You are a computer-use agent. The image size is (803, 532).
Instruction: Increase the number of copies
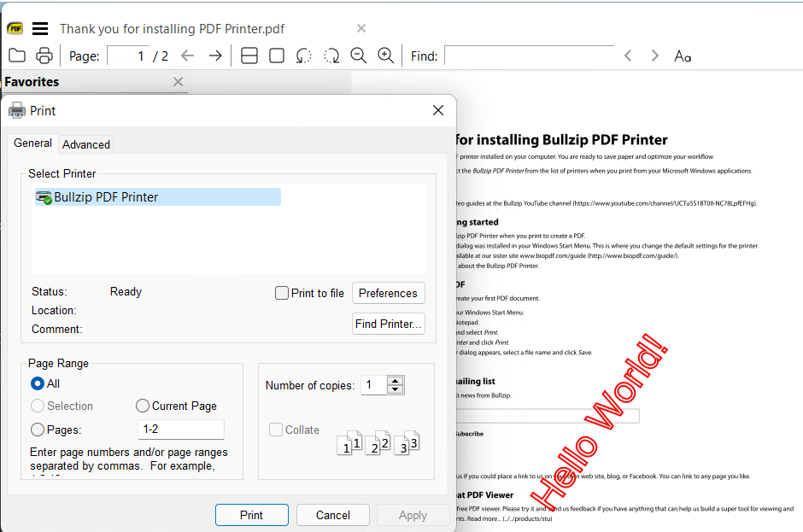tap(396, 380)
